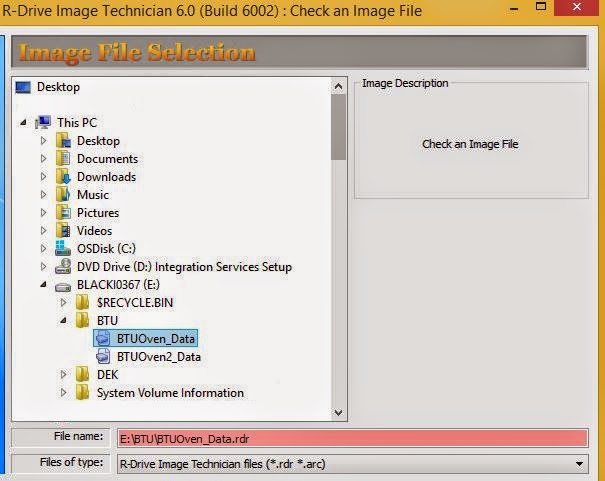Expand the Music folder node
This screenshot has width=605, height=481.
click(43, 194)
